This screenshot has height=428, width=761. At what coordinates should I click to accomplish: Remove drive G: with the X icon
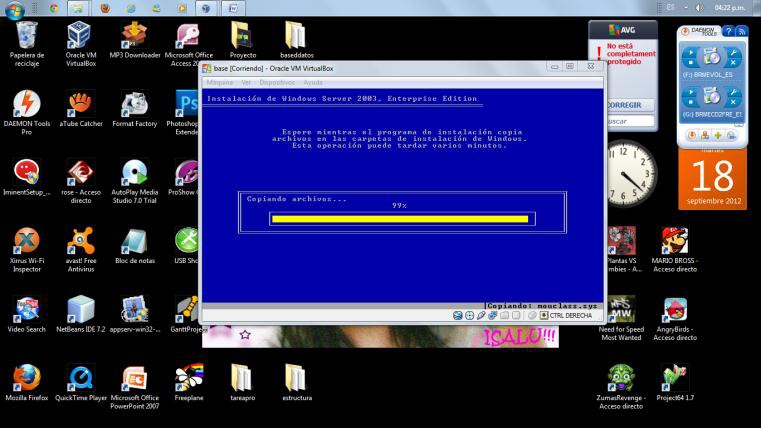(733, 102)
